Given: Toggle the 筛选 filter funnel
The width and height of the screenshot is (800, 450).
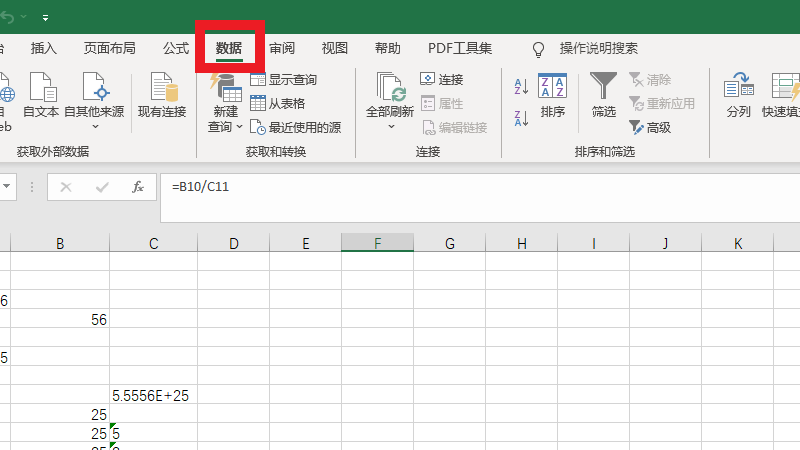Looking at the screenshot, I should pyautogui.click(x=604, y=96).
